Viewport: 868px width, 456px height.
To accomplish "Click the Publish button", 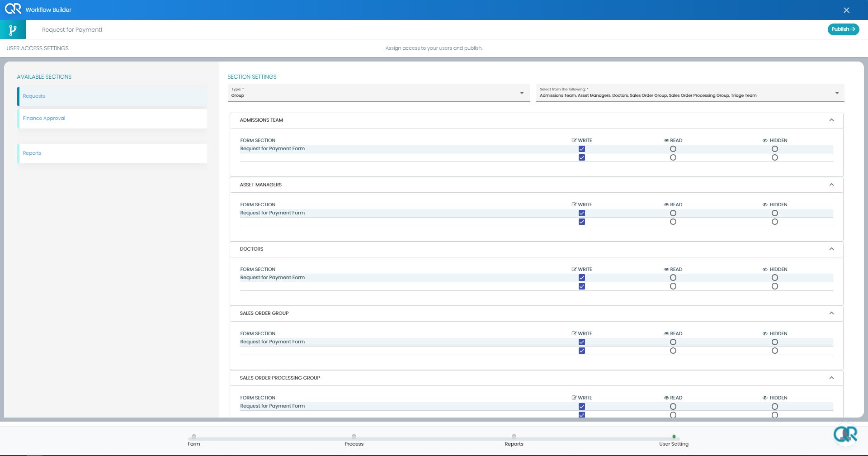I will point(843,29).
